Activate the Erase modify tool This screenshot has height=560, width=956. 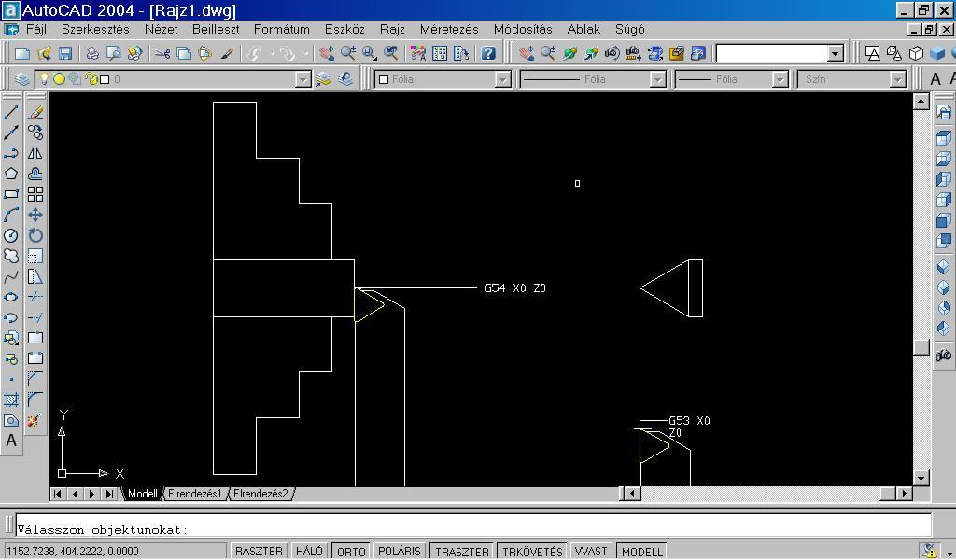coord(35,112)
